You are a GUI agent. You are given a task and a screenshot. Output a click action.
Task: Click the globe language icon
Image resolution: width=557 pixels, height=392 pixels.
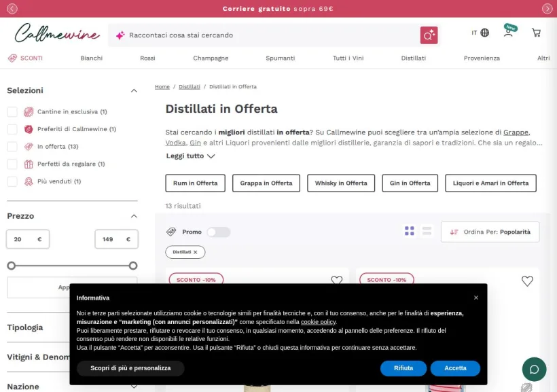click(484, 33)
